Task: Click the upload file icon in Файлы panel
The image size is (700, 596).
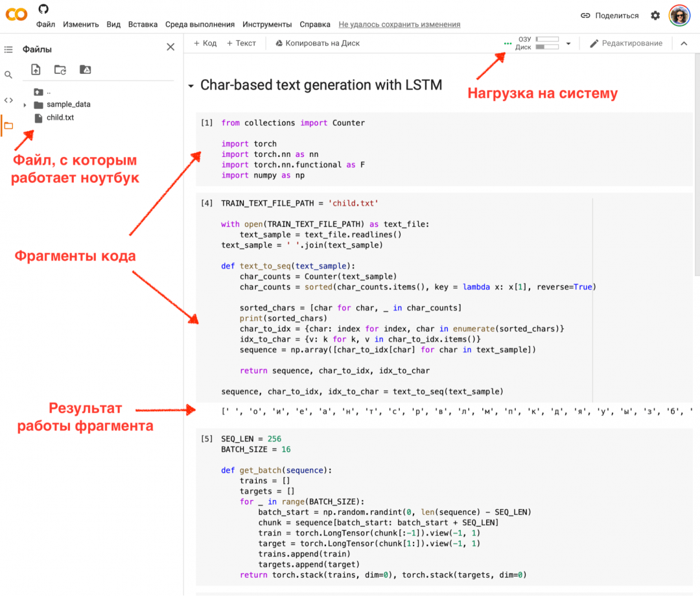Action: pos(36,69)
